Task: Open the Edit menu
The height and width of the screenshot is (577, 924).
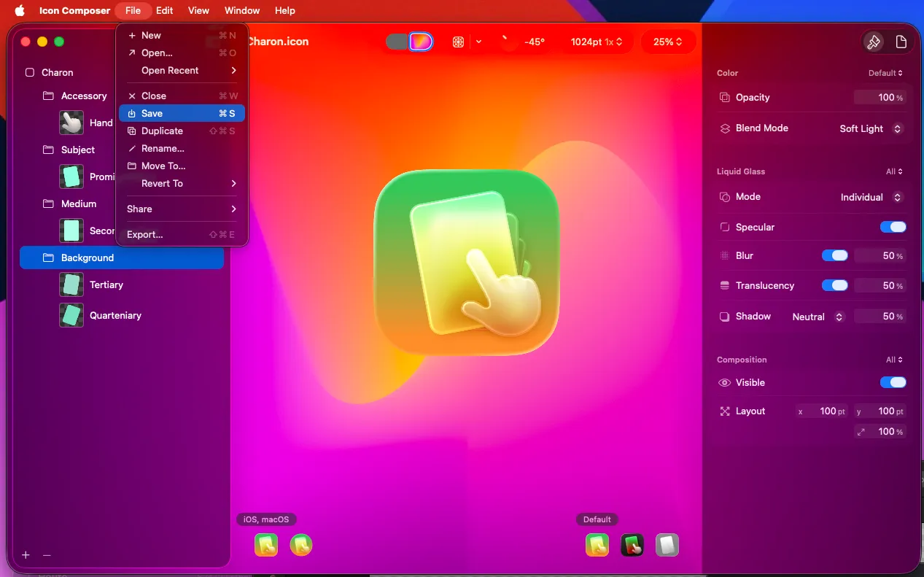Action: tap(165, 10)
